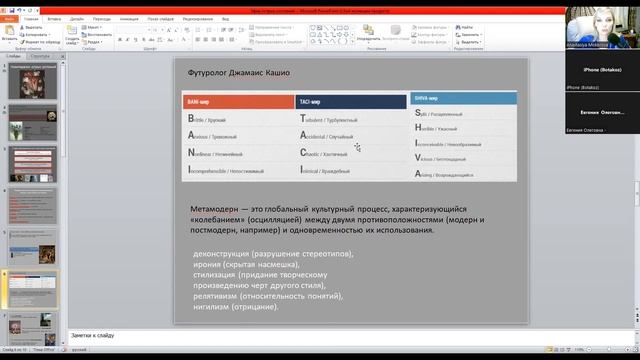Open Раздел (Section) dropdown
This screenshot has width=640, height=360.
[x=92, y=42]
